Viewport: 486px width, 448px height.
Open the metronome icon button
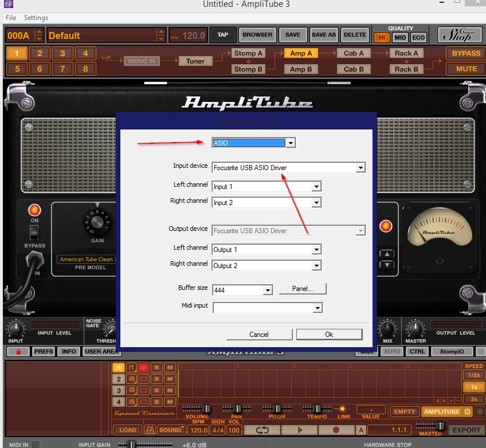coord(150,430)
